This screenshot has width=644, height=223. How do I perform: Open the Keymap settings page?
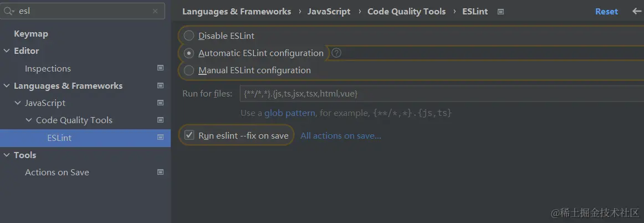pos(31,34)
